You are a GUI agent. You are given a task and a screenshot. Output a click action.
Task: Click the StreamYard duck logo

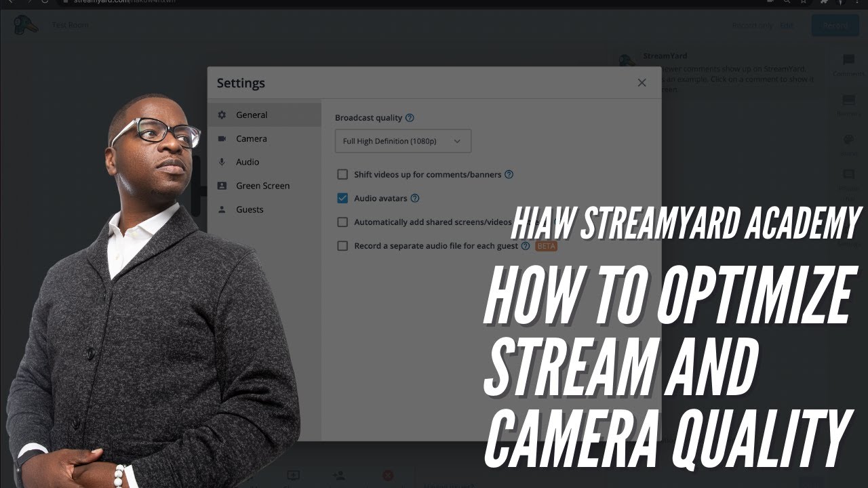point(26,25)
